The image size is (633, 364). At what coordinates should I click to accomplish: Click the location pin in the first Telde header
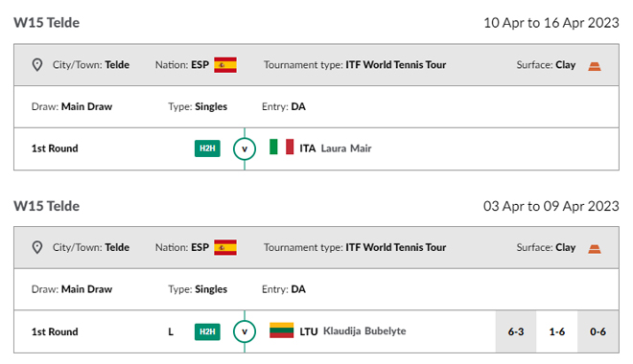(x=37, y=65)
